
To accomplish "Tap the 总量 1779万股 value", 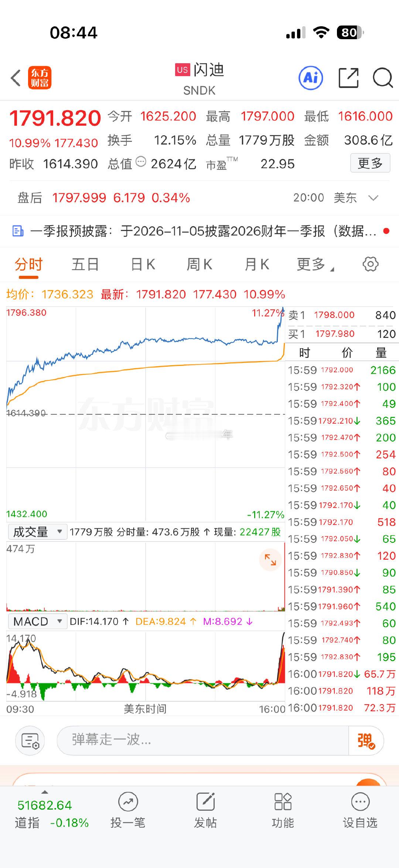I will tap(266, 140).
